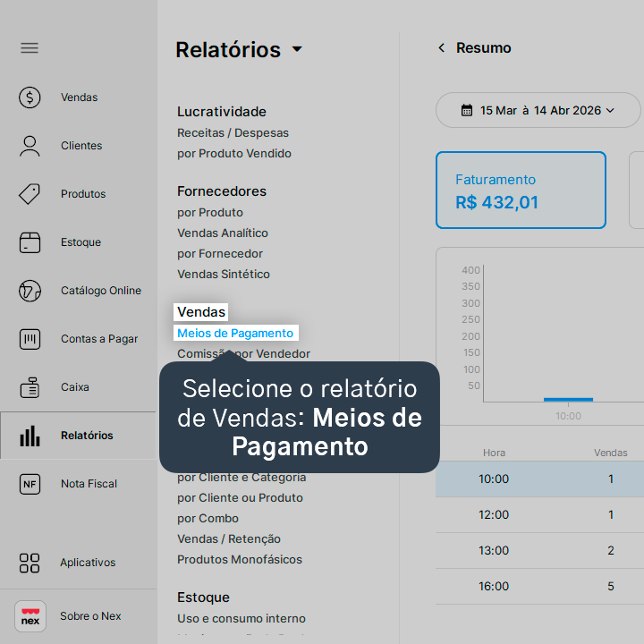Click the Aplicativos grid icon
Screen dimensions: 644x644
[30, 563]
